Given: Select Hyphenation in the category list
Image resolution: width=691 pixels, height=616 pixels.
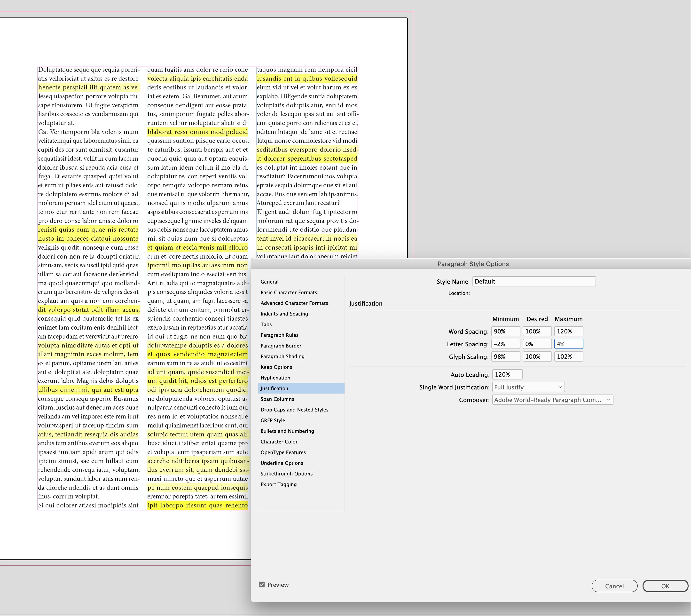Looking at the screenshot, I should 275,378.
